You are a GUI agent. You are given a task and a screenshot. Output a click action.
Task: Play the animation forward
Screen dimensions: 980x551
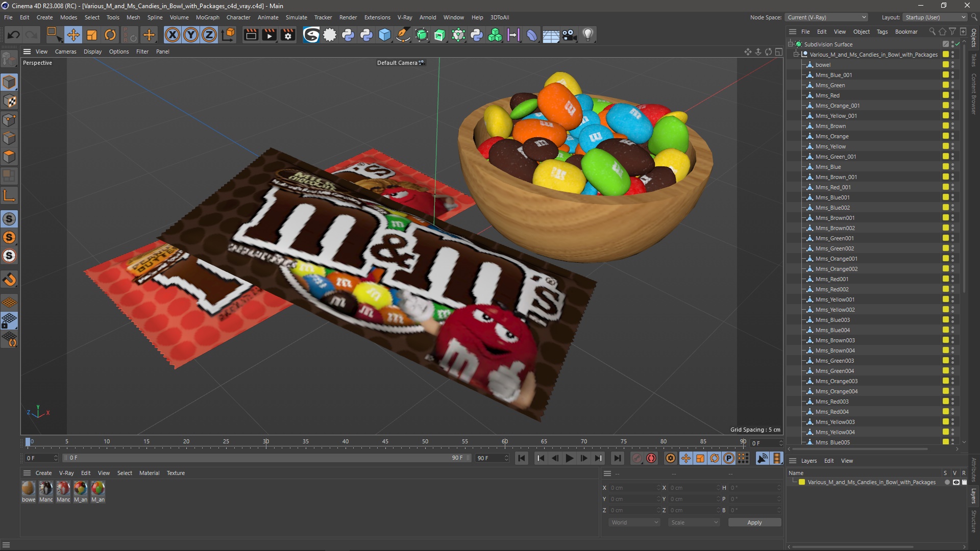(x=569, y=458)
